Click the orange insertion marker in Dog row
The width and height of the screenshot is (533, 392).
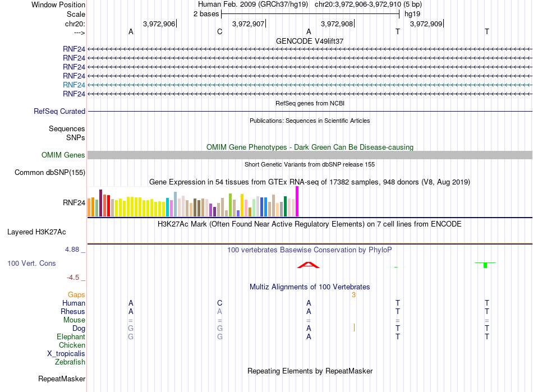tap(354, 328)
